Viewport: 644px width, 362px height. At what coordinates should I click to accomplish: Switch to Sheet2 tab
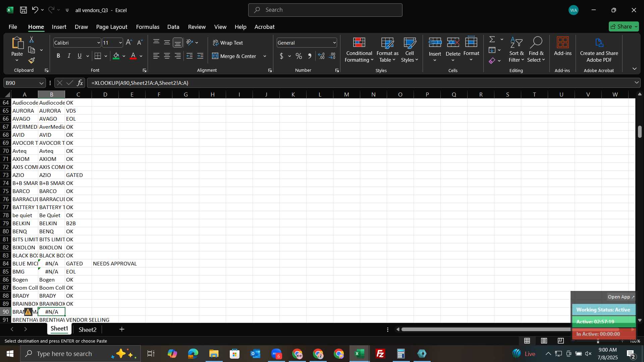88,330
